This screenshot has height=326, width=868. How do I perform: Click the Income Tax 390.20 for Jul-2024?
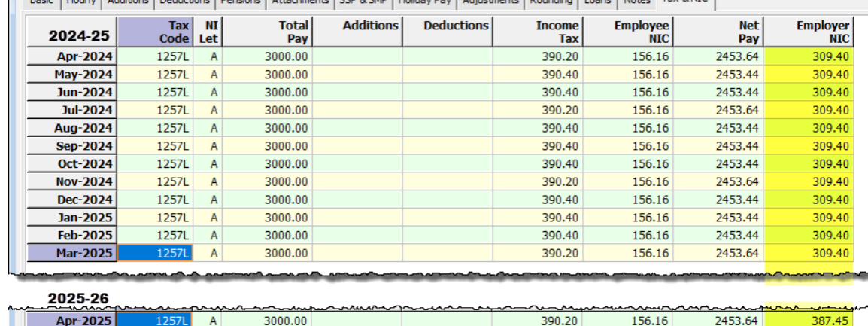538,110
